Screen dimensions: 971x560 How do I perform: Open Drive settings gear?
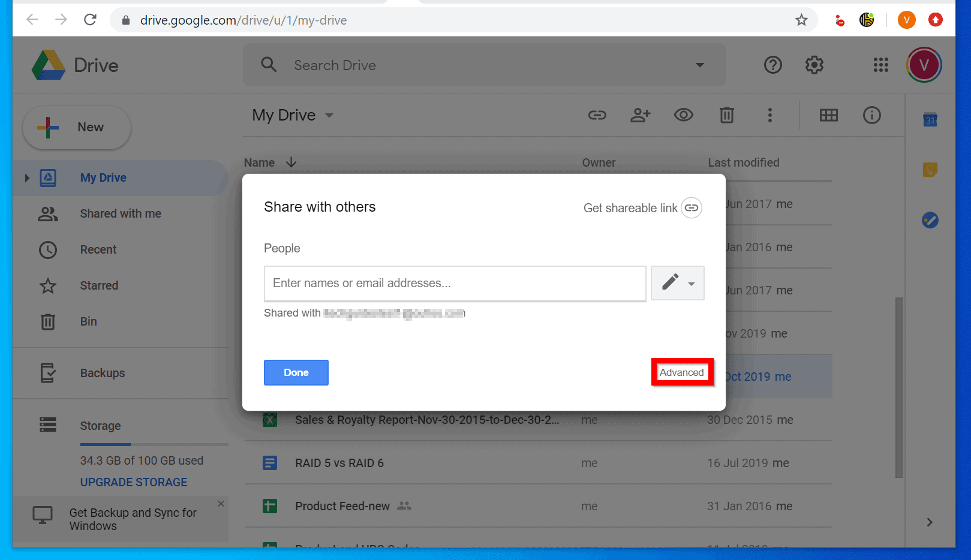point(814,65)
